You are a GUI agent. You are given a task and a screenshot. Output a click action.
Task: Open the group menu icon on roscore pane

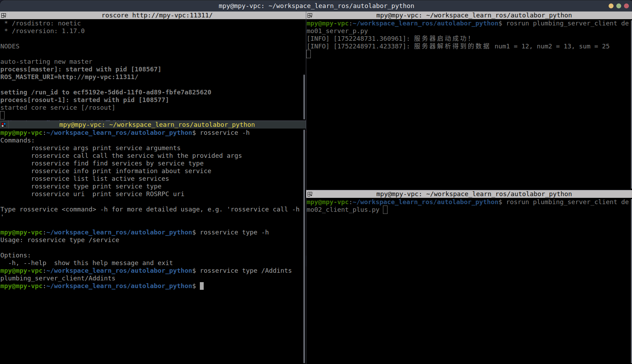pyautogui.click(x=3, y=15)
